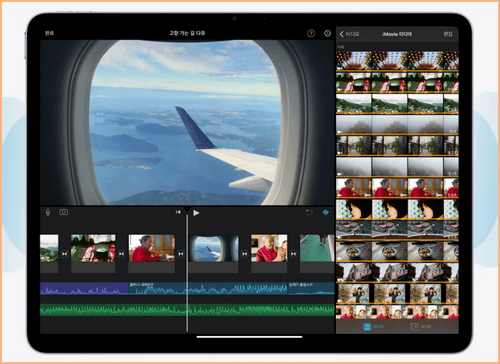Select the woman in red clip
This screenshot has height=364, width=500.
[x=152, y=253]
